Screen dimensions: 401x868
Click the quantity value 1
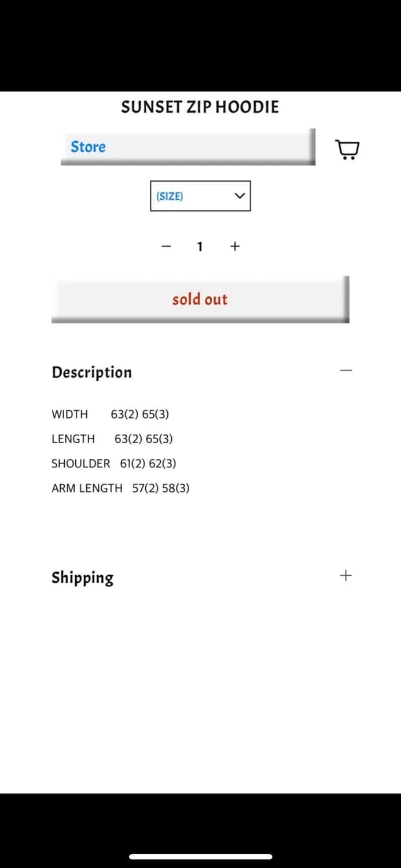[x=200, y=247]
